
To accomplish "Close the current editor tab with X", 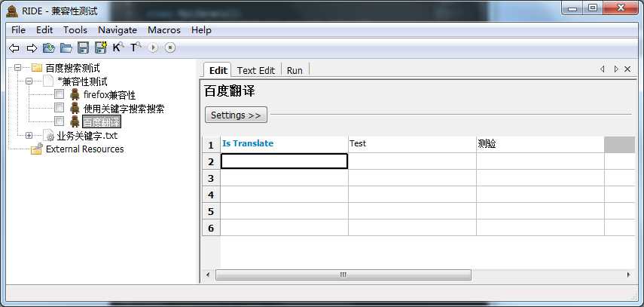I will coord(627,69).
